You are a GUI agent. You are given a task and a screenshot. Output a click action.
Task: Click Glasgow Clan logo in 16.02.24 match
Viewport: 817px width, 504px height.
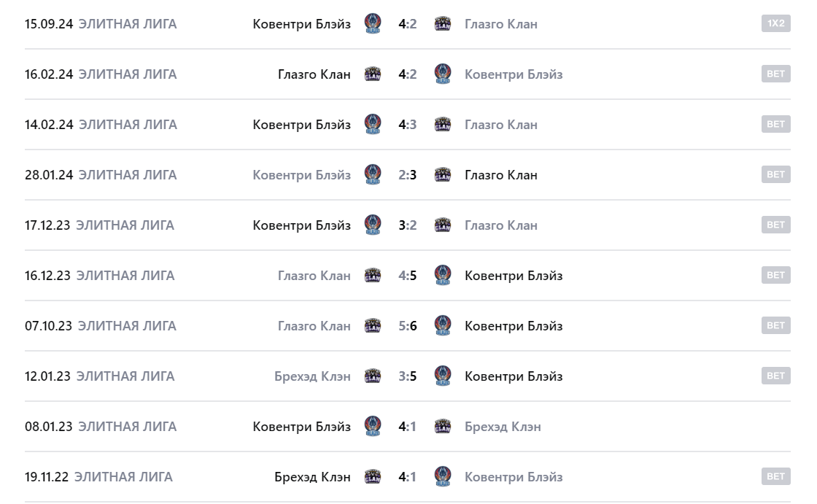tap(373, 74)
